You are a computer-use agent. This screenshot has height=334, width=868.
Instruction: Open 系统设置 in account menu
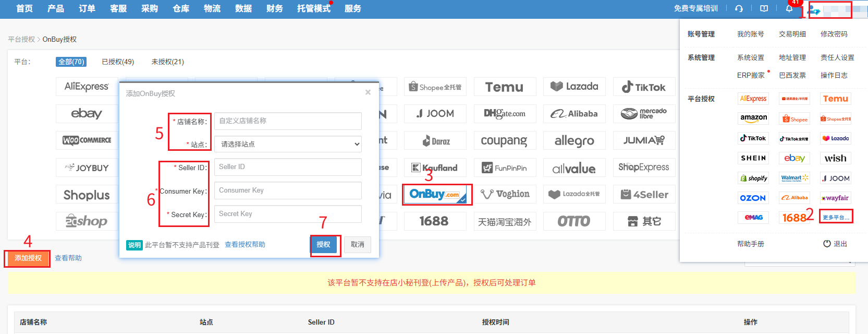751,57
